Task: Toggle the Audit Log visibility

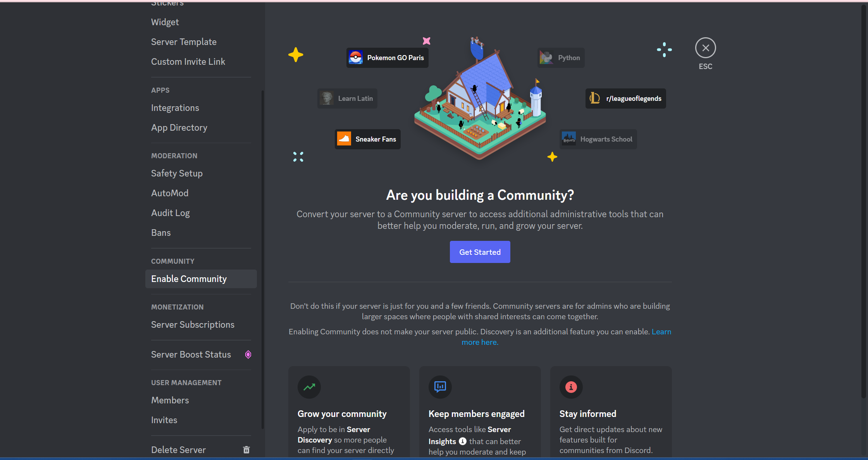Action: pyautogui.click(x=170, y=213)
